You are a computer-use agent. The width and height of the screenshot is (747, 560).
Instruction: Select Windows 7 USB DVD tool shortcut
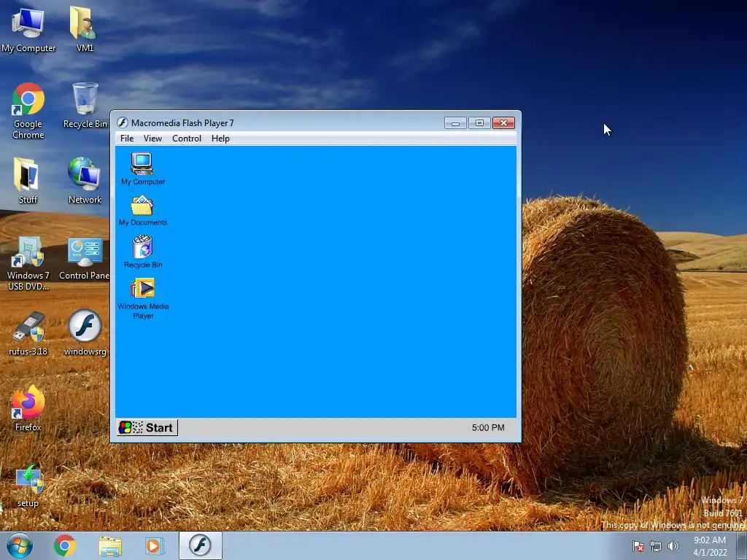pos(28,263)
